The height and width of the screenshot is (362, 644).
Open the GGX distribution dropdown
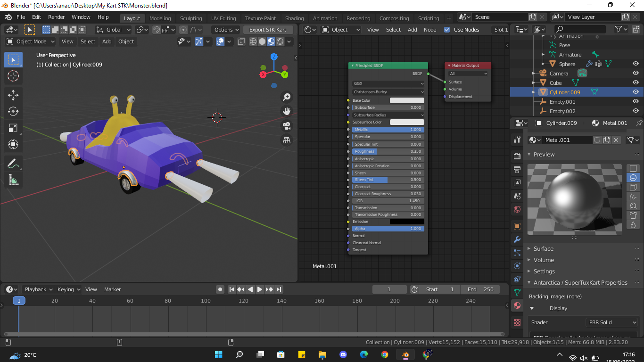(388, 83)
